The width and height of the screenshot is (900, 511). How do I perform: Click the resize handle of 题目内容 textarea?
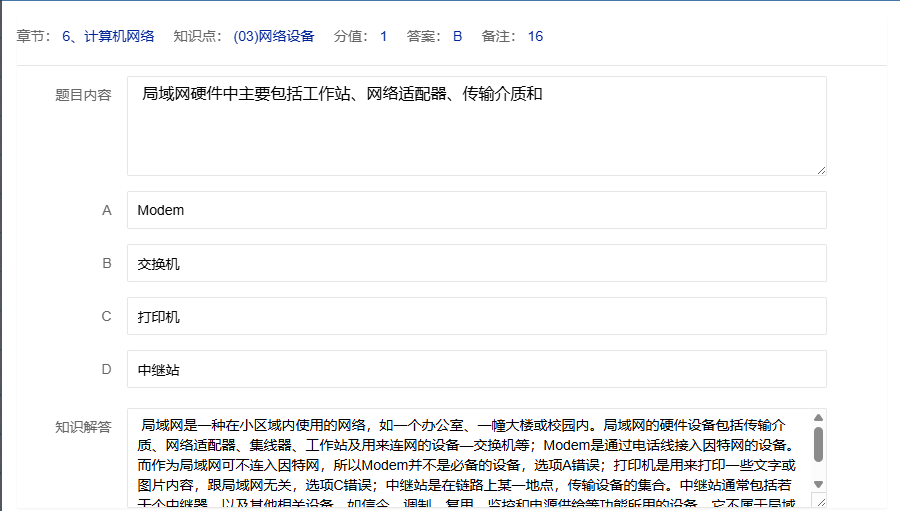click(x=821, y=170)
